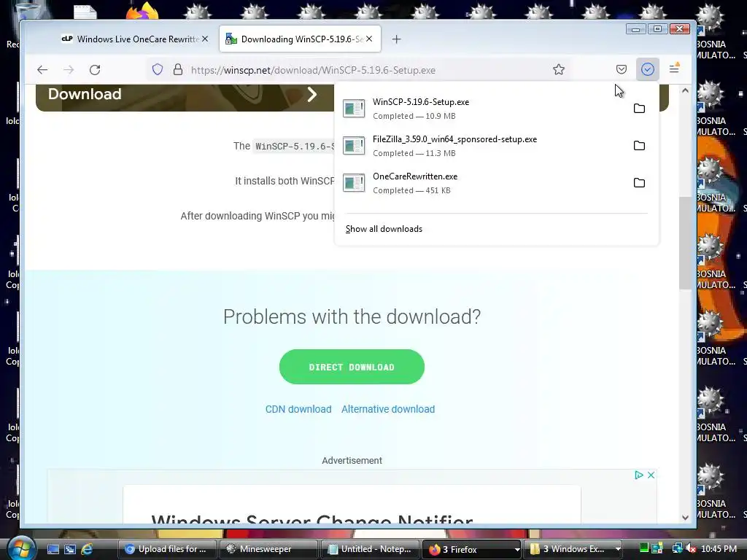Screen dimensions: 747x560
Task: Click the WinSCP-5.19.6-Setup.exe download name
Action: point(421,102)
